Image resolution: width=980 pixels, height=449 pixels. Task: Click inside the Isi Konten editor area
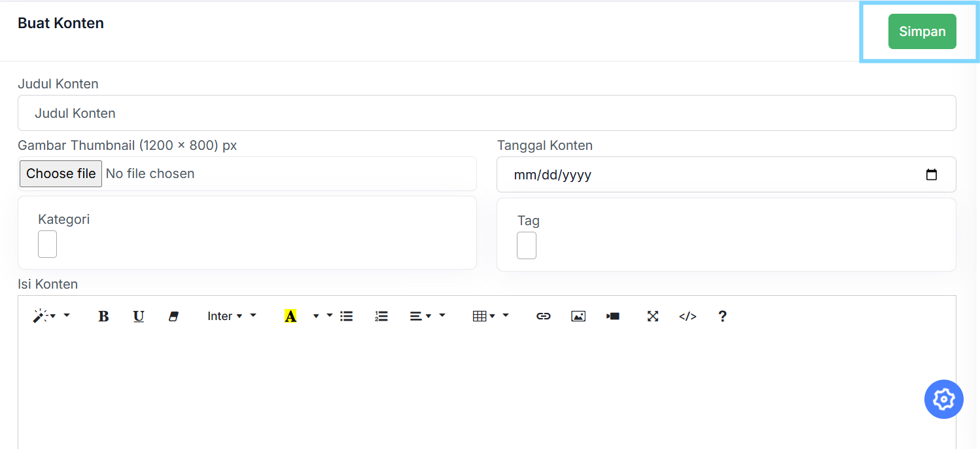coord(487,393)
